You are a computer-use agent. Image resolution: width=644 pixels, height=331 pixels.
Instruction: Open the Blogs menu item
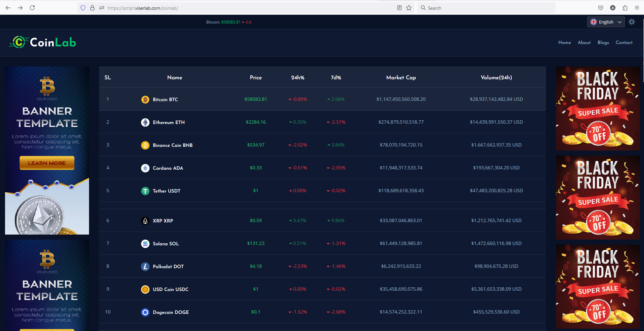[x=603, y=43]
